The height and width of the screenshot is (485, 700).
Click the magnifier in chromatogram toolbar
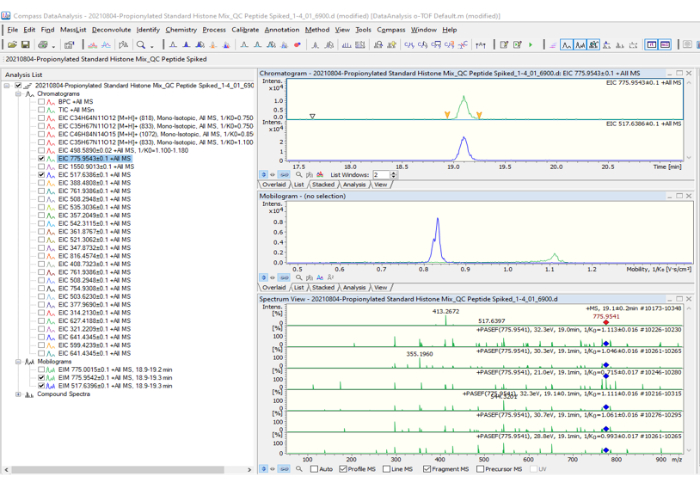[299, 175]
